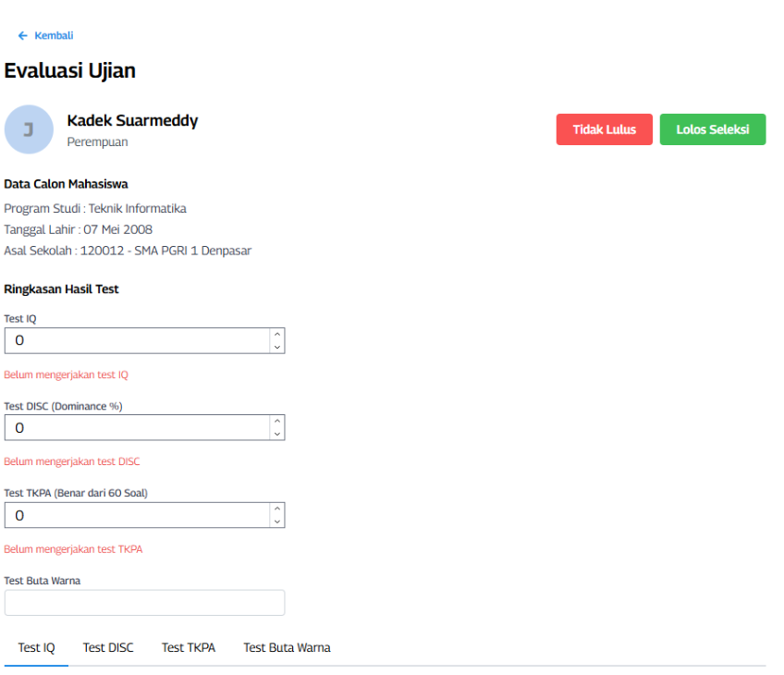
Task: Show the Test Buta Warna tab
Action: pyautogui.click(x=287, y=648)
